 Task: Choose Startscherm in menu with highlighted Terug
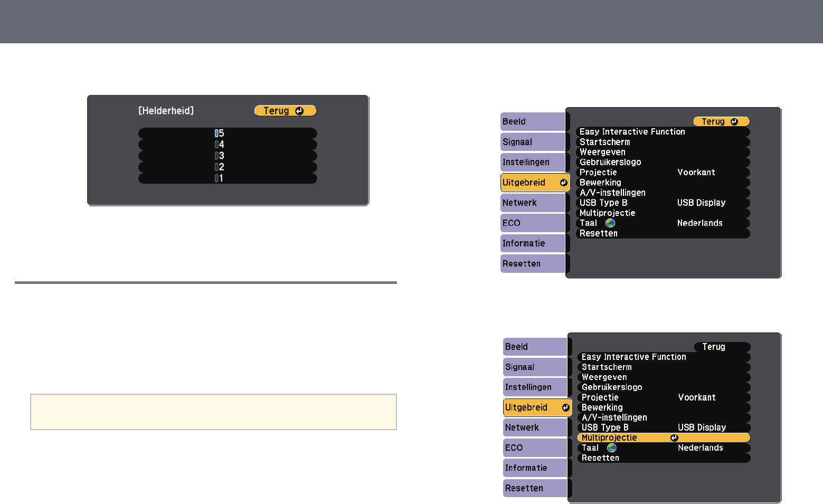[663, 142]
